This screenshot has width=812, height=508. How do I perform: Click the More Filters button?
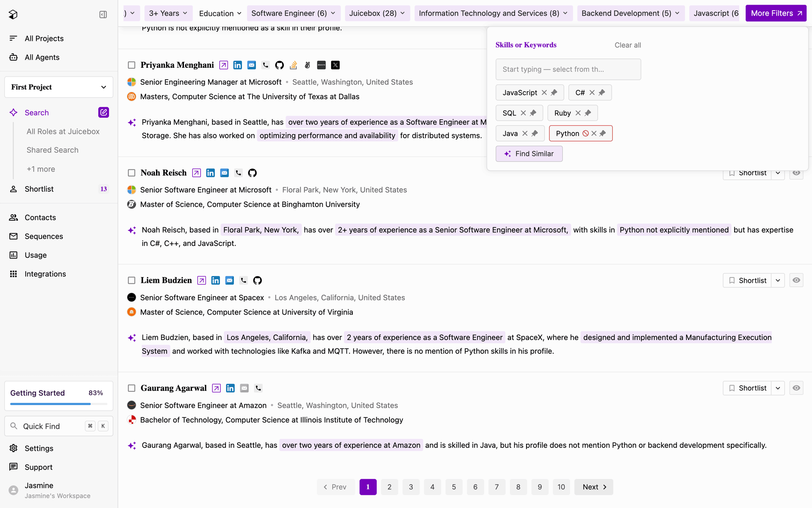776,14
